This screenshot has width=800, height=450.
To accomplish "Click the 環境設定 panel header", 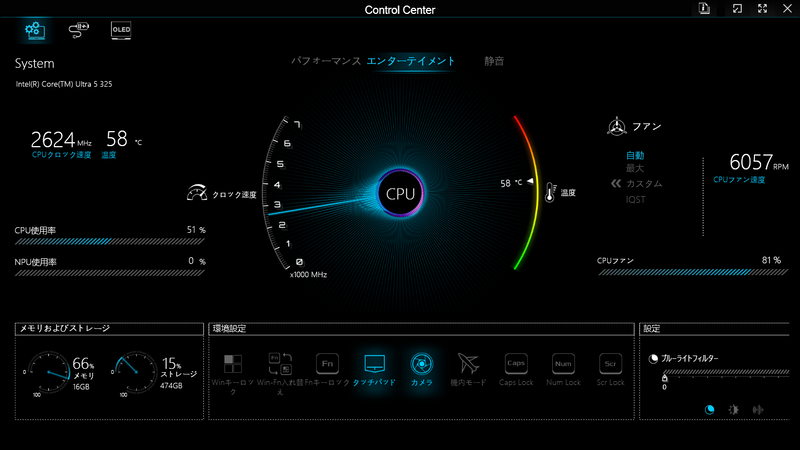I will coord(421,329).
